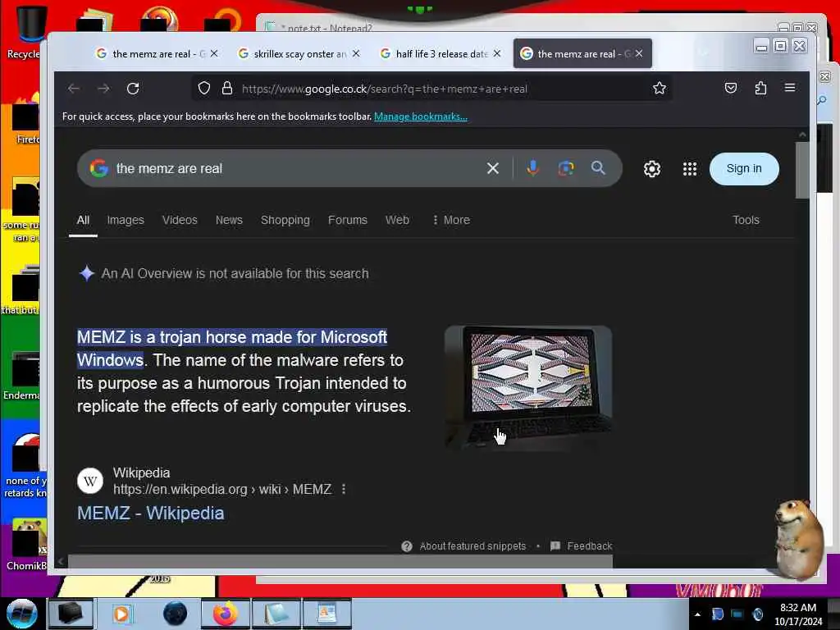Select the Forums results tab
Viewport: 840px width, 630px height.
pyautogui.click(x=348, y=220)
